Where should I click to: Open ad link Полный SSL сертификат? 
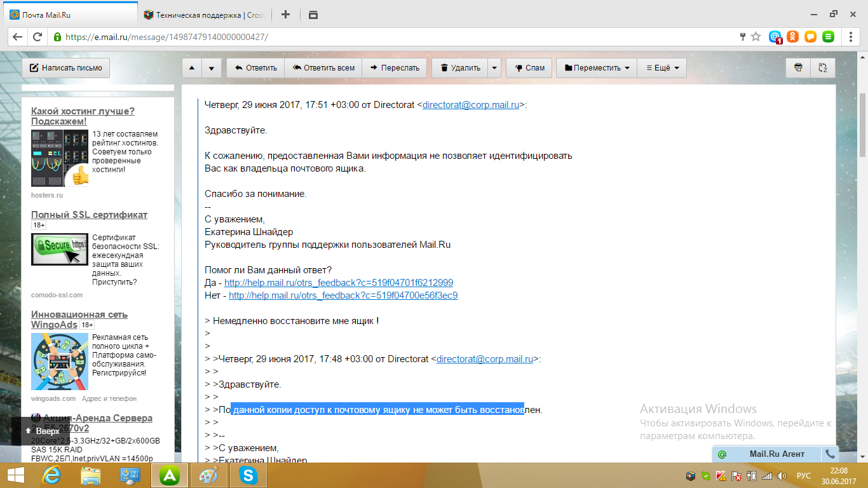[89, 215]
